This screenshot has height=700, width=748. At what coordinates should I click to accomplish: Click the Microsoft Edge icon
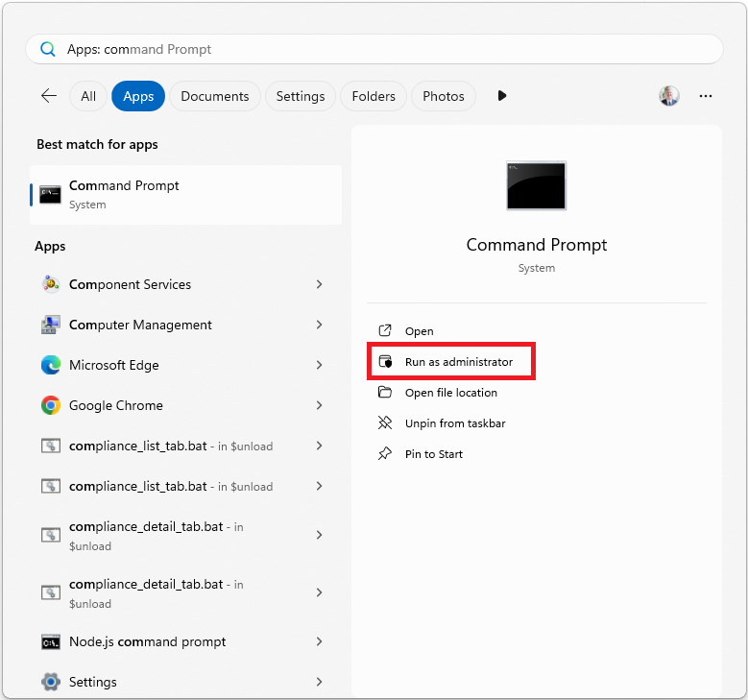click(51, 365)
